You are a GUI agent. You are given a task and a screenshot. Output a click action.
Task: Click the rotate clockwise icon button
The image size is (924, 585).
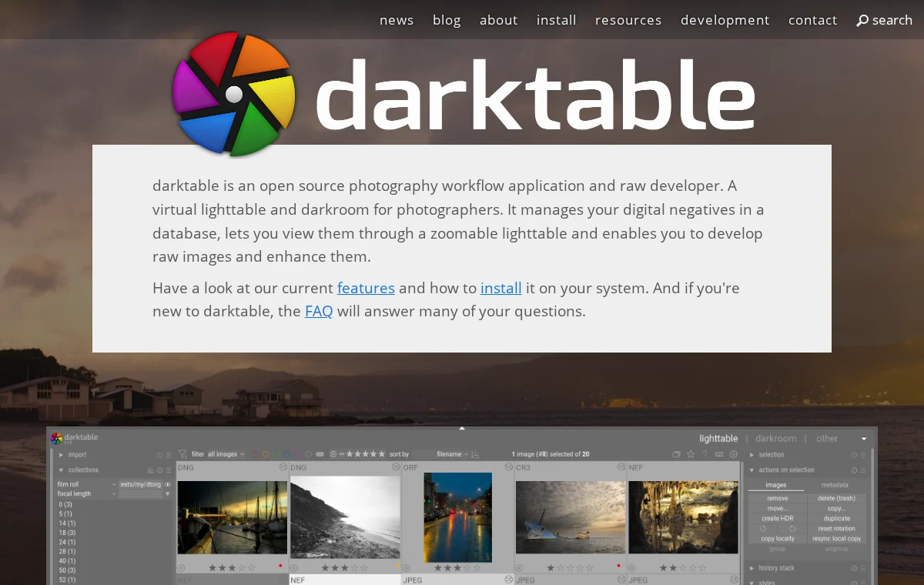(x=792, y=529)
